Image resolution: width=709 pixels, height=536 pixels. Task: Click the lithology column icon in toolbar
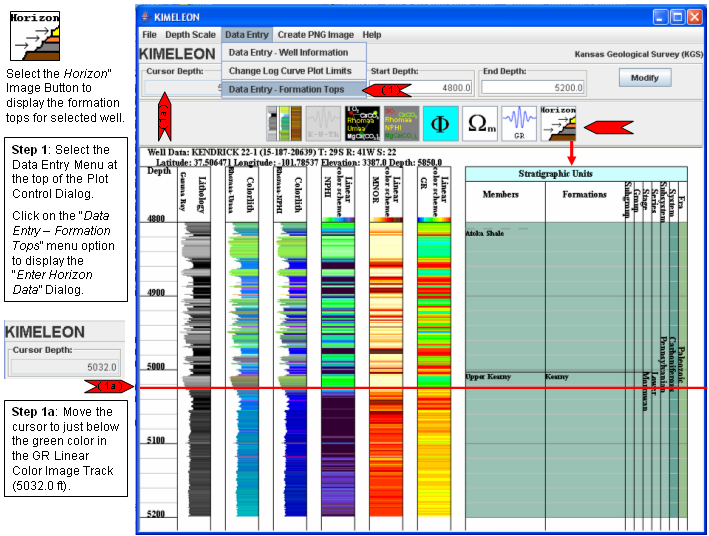(282, 124)
